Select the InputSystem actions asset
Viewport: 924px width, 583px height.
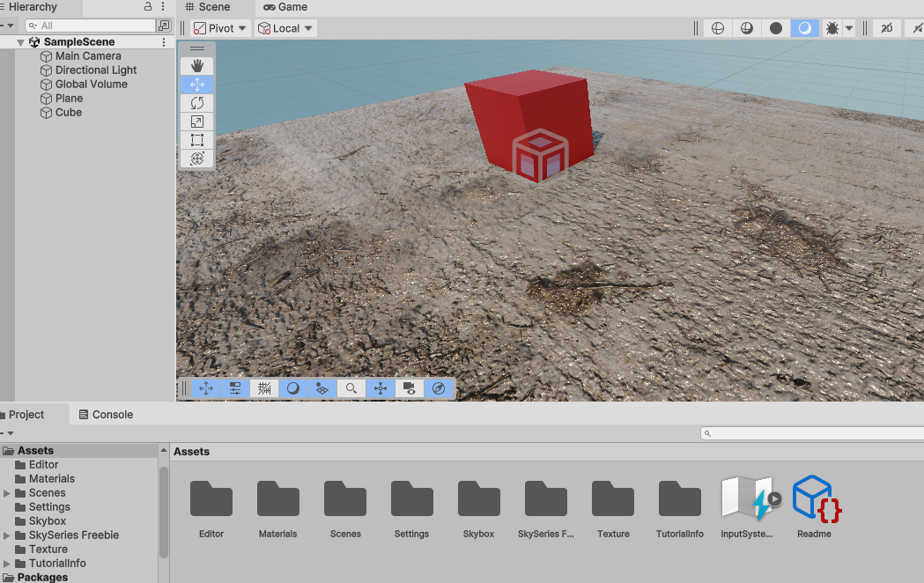point(746,498)
